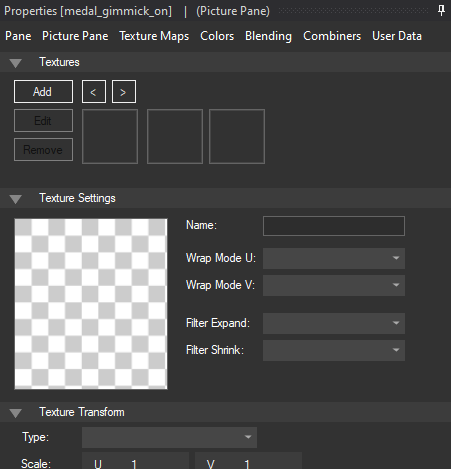
Task: Open the Filter Shrink dropdown
Action: pyautogui.click(x=334, y=350)
